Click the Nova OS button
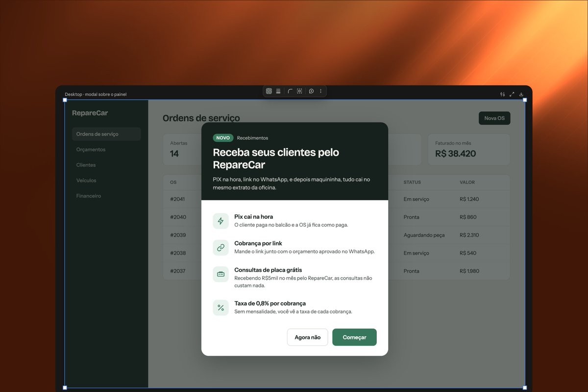This screenshot has width=588, height=392. click(x=494, y=118)
